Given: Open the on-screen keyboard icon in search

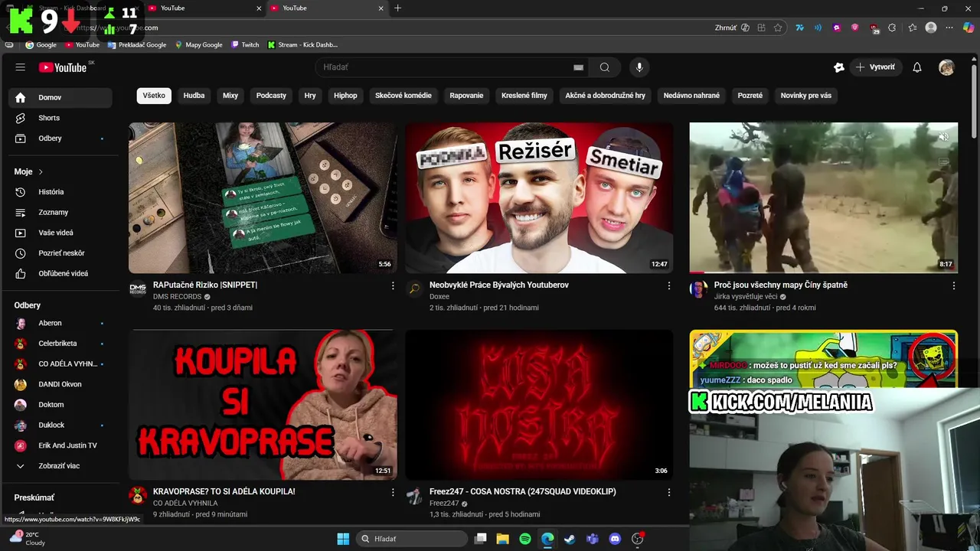Looking at the screenshot, I should 579,67.
